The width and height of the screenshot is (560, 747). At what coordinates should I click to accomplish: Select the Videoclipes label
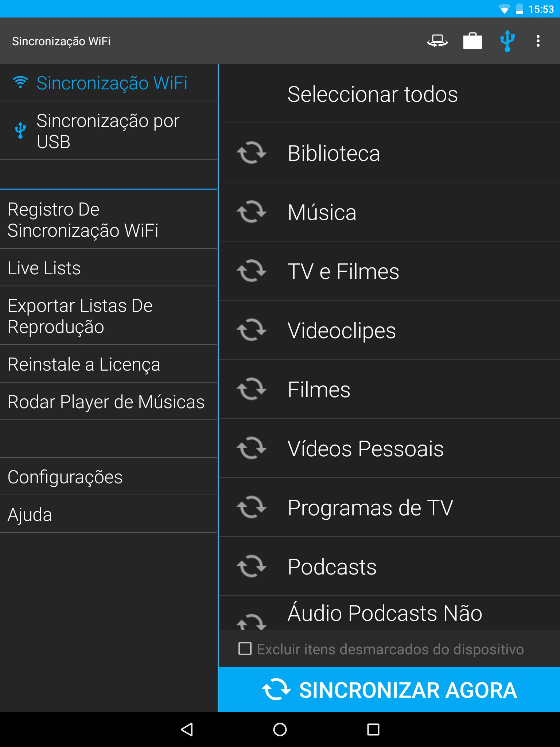click(342, 331)
